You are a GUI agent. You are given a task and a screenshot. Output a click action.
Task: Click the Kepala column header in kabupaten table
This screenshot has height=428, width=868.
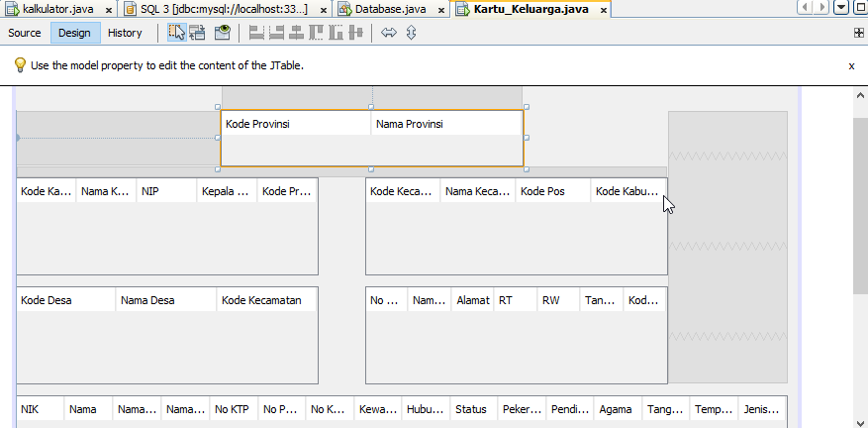tap(227, 191)
